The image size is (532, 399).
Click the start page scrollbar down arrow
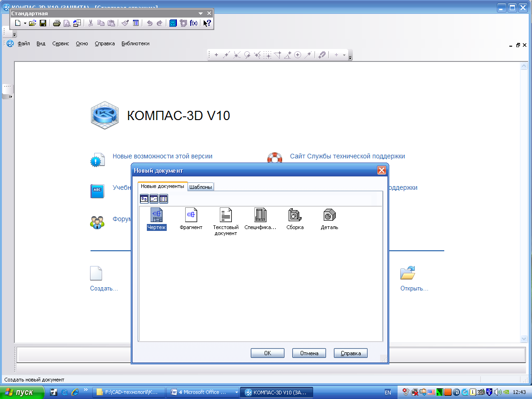pyautogui.click(x=524, y=339)
